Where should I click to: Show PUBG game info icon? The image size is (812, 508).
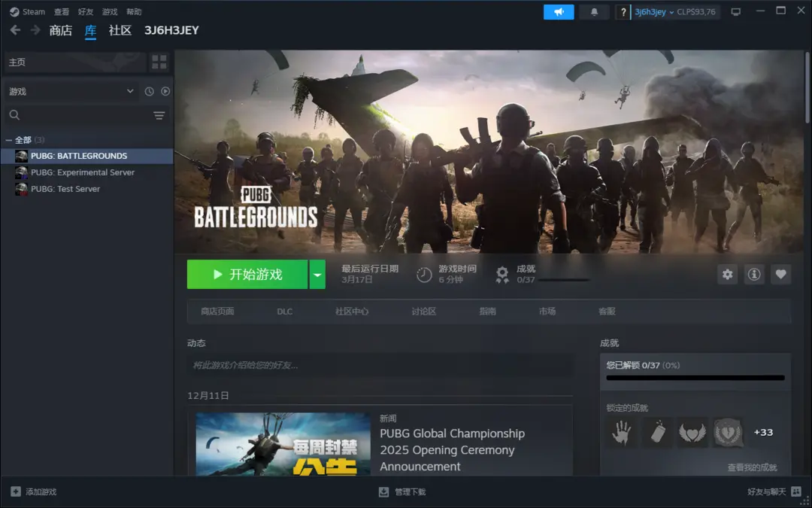coord(754,274)
